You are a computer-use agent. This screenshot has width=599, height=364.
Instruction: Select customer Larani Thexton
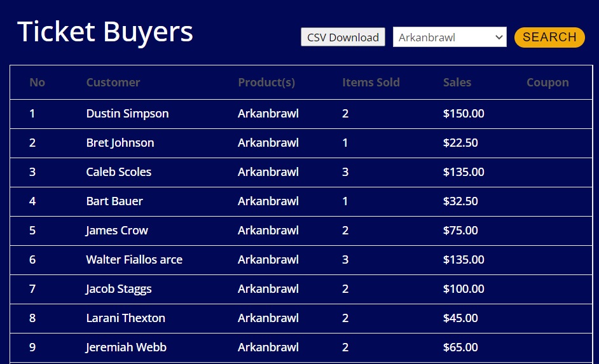(x=125, y=318)
